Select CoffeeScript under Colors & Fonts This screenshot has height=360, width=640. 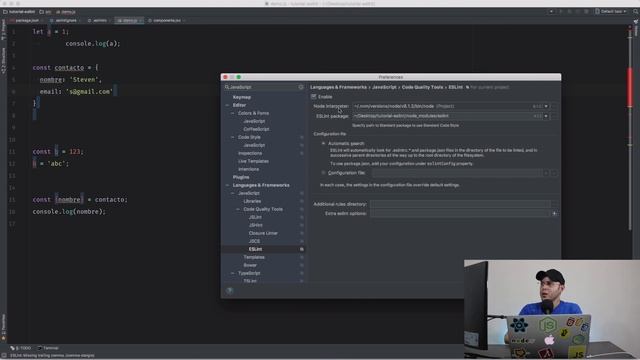click(256, 129)
